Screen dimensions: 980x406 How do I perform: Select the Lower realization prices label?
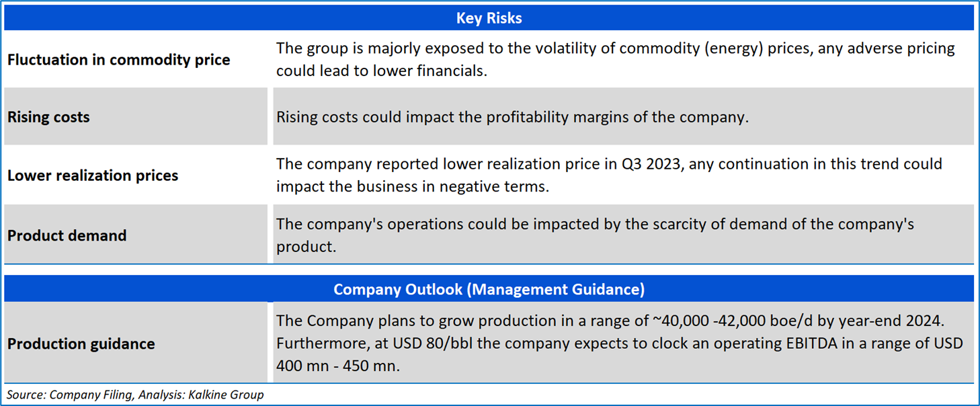[x=93, y=175]
